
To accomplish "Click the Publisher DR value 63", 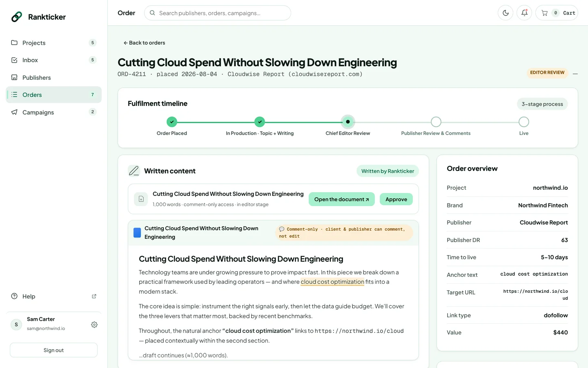I will pos(564,240).
